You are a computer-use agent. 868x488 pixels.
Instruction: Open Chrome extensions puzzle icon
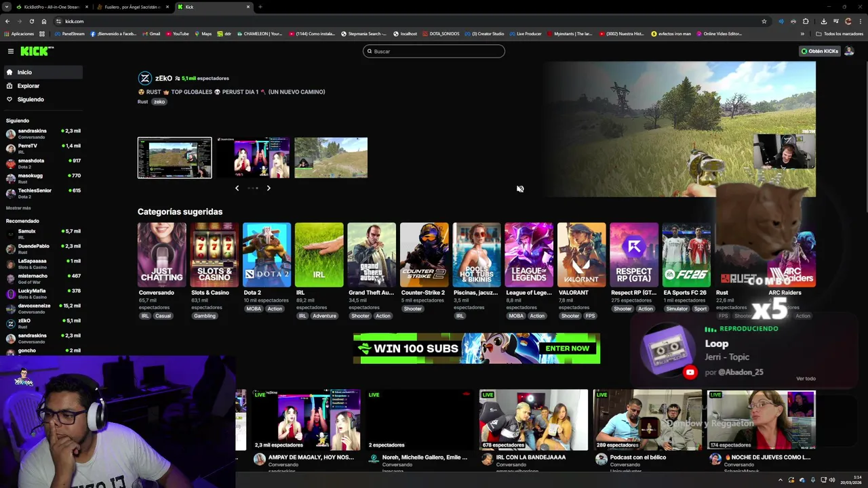tap(806, 21)
